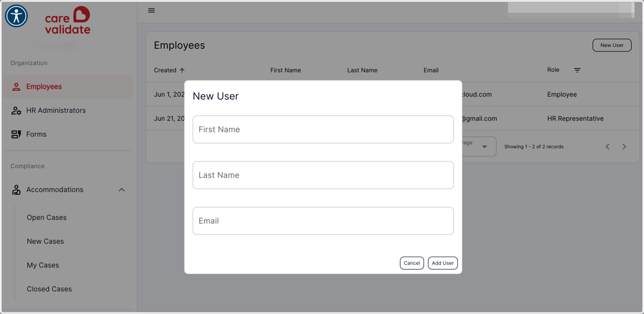Focus the First Name input field
644x314 pixels.
click(x=323, y=129)
